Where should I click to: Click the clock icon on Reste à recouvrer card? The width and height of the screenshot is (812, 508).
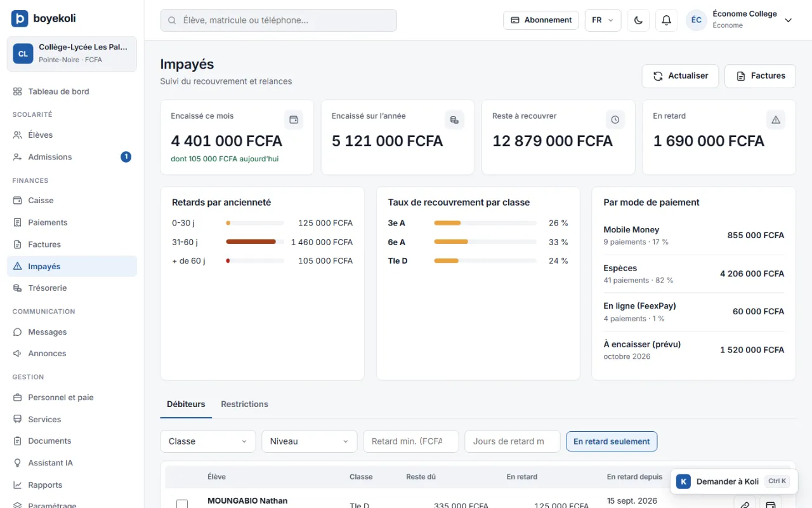point(615,119)
